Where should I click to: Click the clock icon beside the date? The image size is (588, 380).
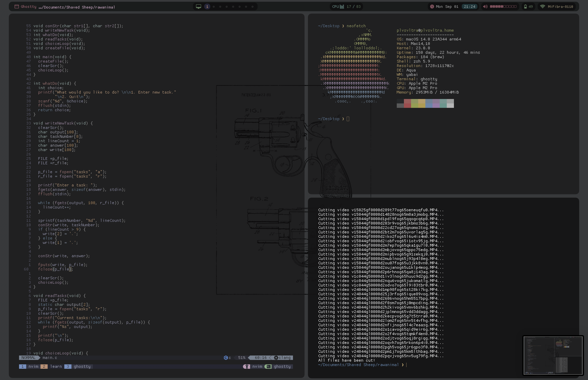pos(432,7)
